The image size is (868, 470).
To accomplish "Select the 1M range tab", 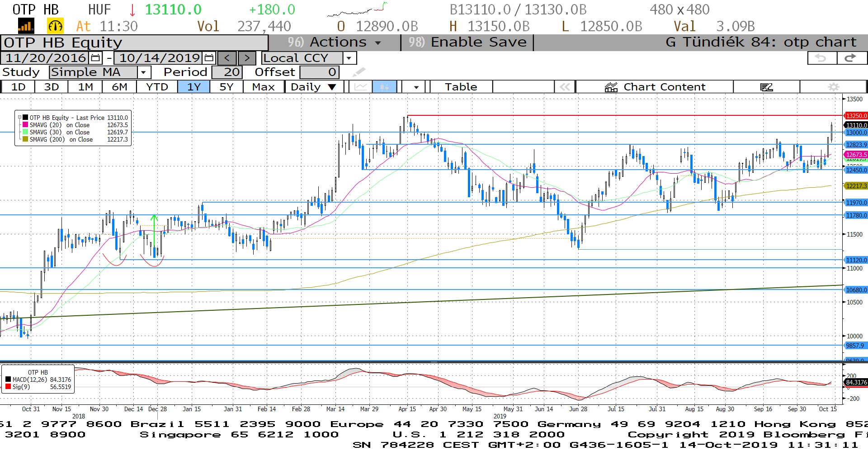I will 85,87.
